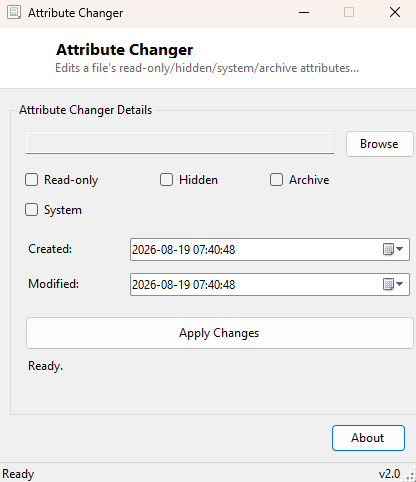Click the 'Modified:' label
This screenshot has width=416, height=482.
click(x=54, y=284)
